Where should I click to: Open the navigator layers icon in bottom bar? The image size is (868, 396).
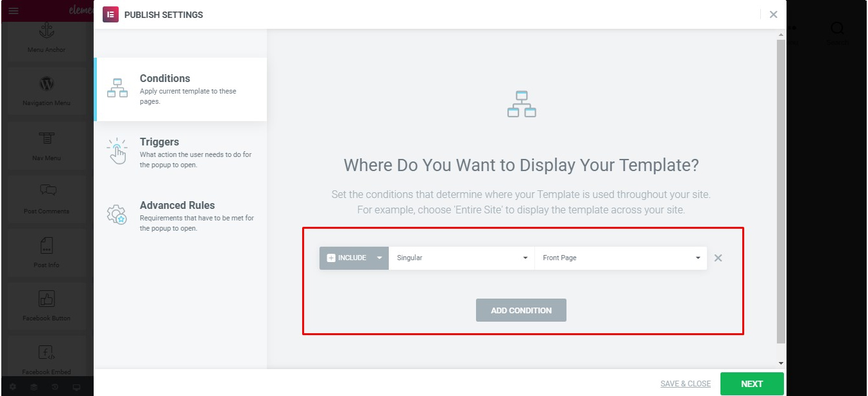tap(34, 387)
